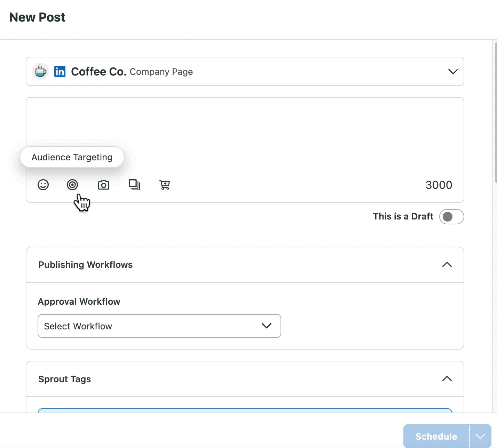The height and width of the screenshot is (448, 497).
Task: Attach a photo with the camera icon
Action: pos(103,185)
